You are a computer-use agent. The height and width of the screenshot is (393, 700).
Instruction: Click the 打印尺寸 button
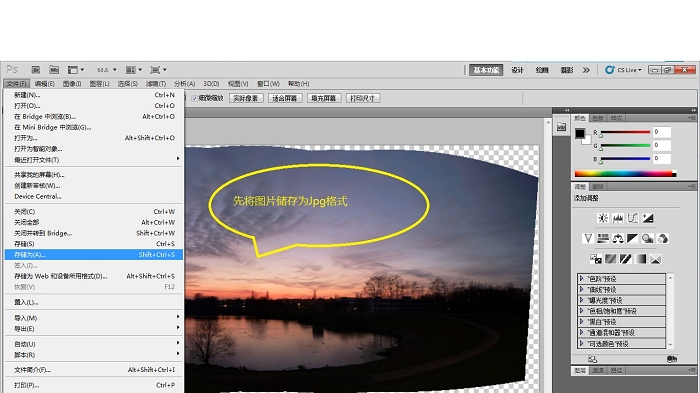pyautogui.click(x=362, y=98)
